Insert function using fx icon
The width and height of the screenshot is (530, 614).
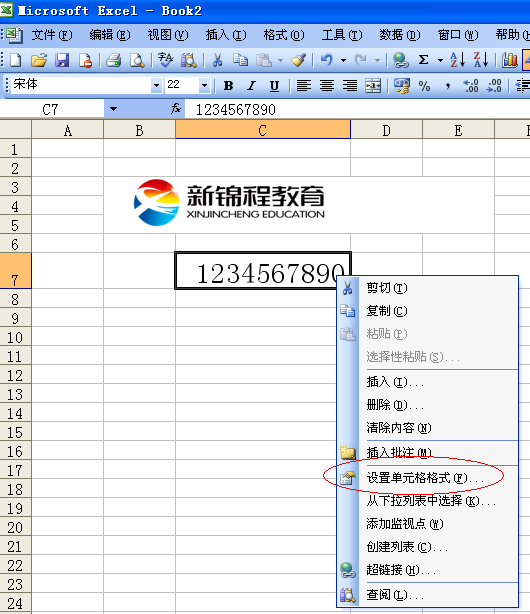176,109
